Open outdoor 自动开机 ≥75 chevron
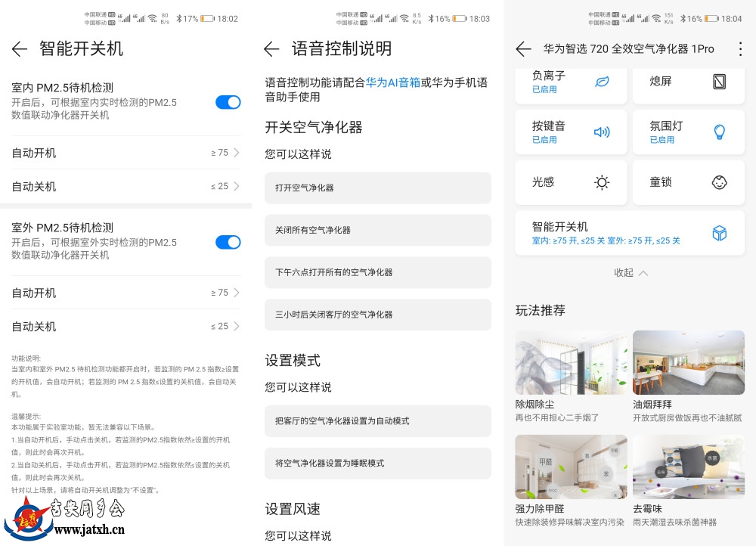 pos(236,293)
